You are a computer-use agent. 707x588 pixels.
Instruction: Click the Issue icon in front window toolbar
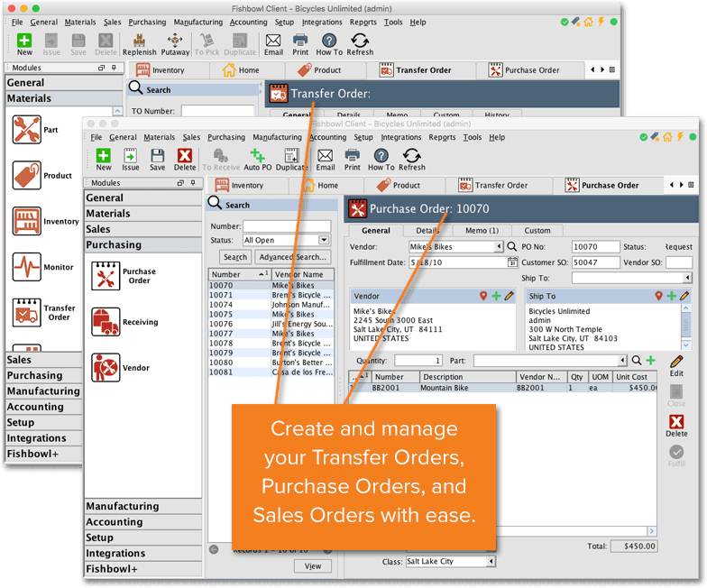130,160
